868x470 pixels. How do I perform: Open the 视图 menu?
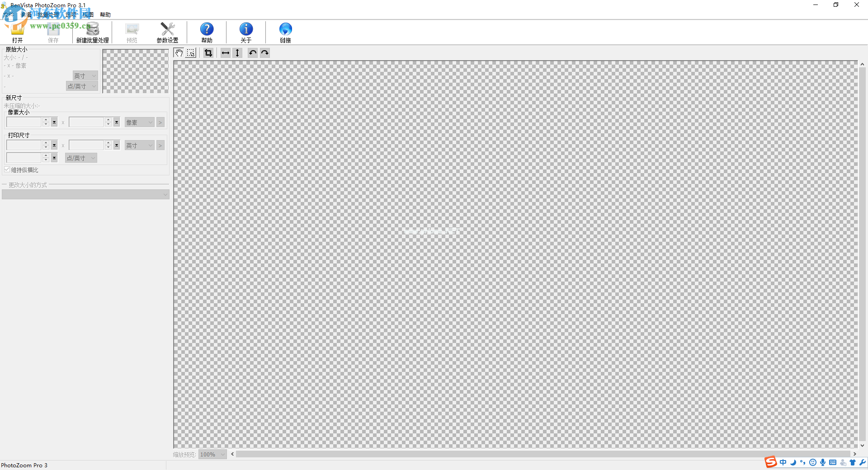point(88,14)
